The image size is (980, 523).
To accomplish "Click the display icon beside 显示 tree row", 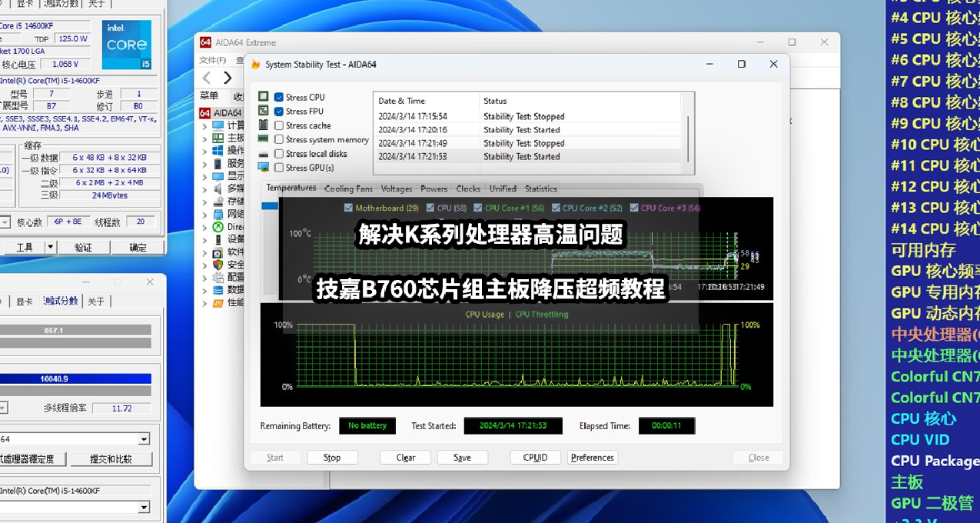I will click(218, 176).
